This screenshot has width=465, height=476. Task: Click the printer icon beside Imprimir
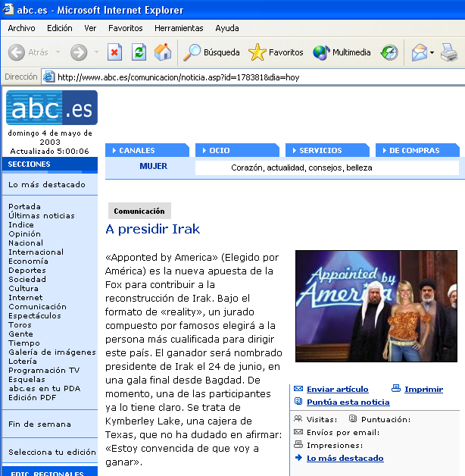coord(396,388)
